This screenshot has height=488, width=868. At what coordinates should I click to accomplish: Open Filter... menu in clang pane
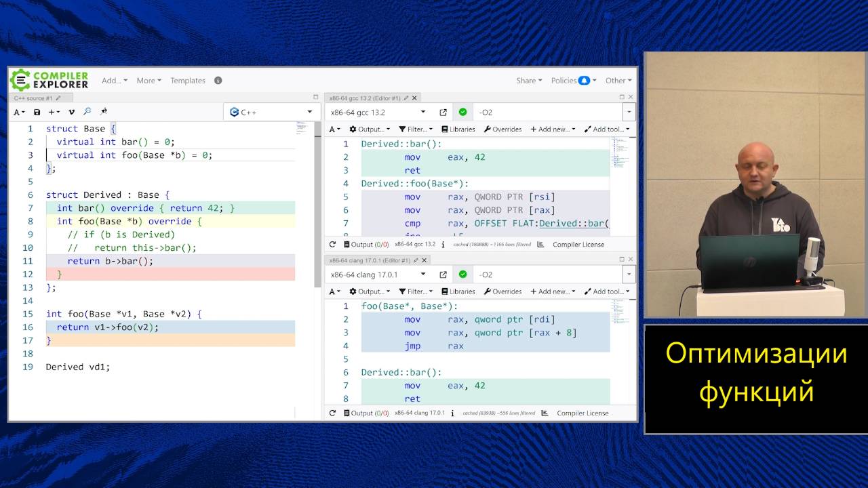pos(416,291)
